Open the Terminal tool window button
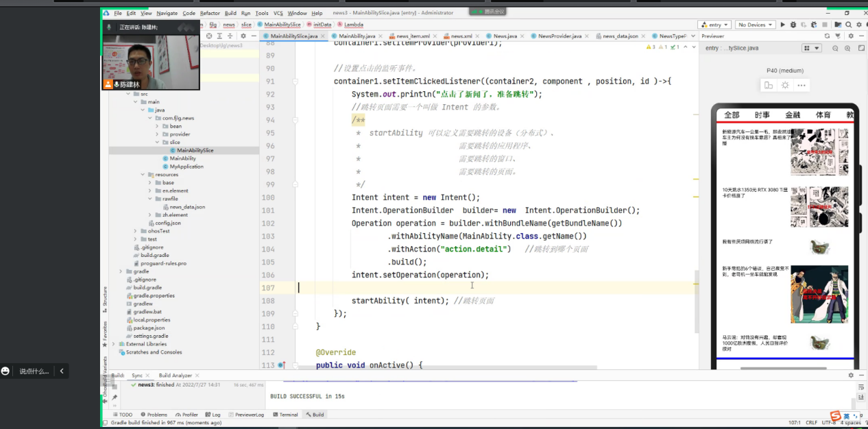This screenshot has width=868, height=429. [x=285, y=415]
